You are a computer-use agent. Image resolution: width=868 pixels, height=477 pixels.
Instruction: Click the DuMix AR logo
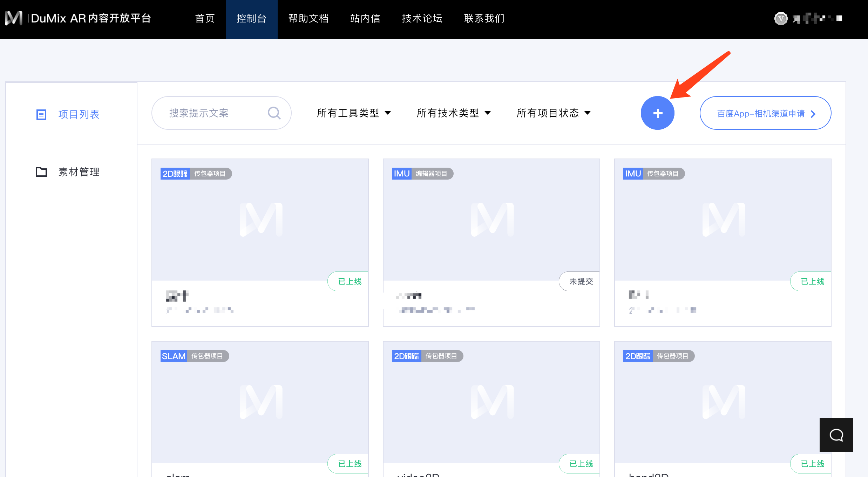[14, 18]
